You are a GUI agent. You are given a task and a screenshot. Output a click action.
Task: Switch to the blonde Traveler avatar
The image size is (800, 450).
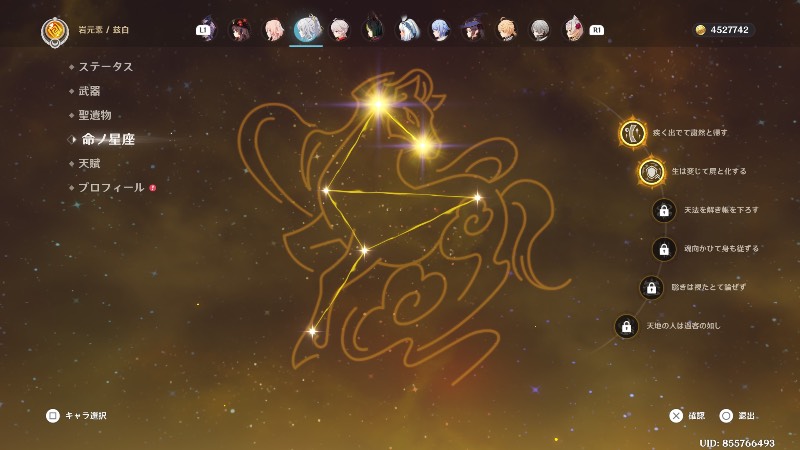507,30
